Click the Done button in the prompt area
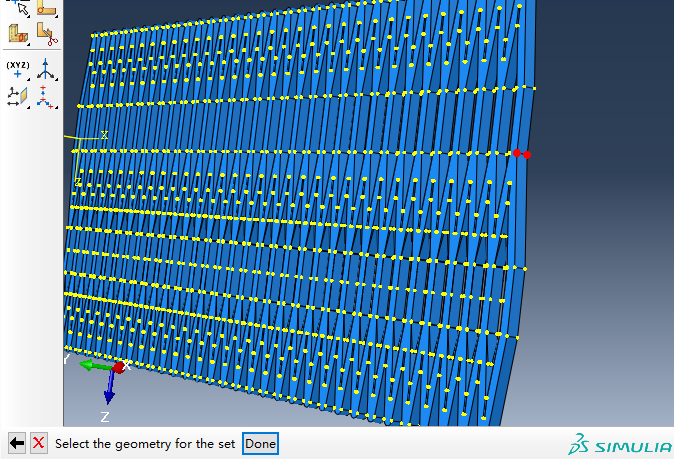 coord(260,444)
